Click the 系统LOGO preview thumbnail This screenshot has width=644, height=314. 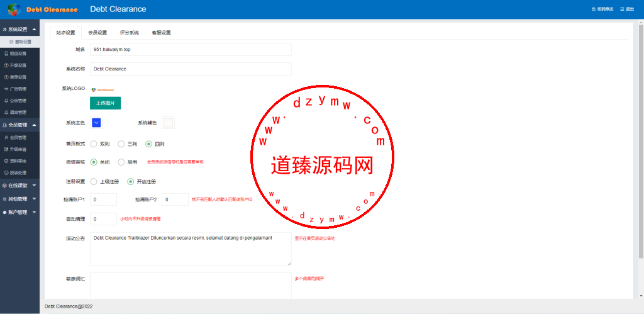point(103,89)
